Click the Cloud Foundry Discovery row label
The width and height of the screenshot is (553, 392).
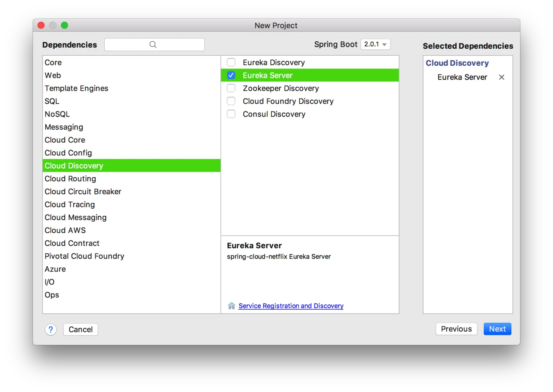coord(288,101)
